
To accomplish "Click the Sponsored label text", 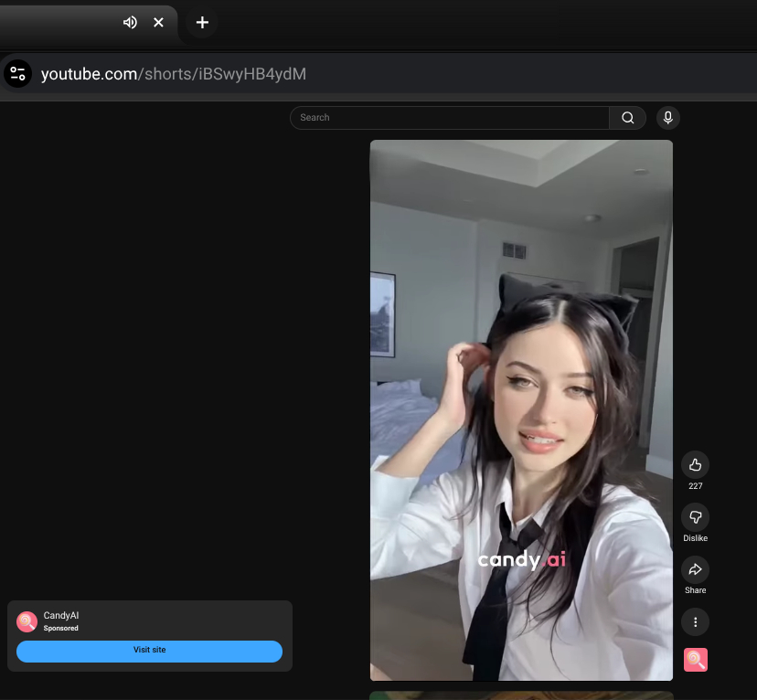I will click(x=61, y=629).
